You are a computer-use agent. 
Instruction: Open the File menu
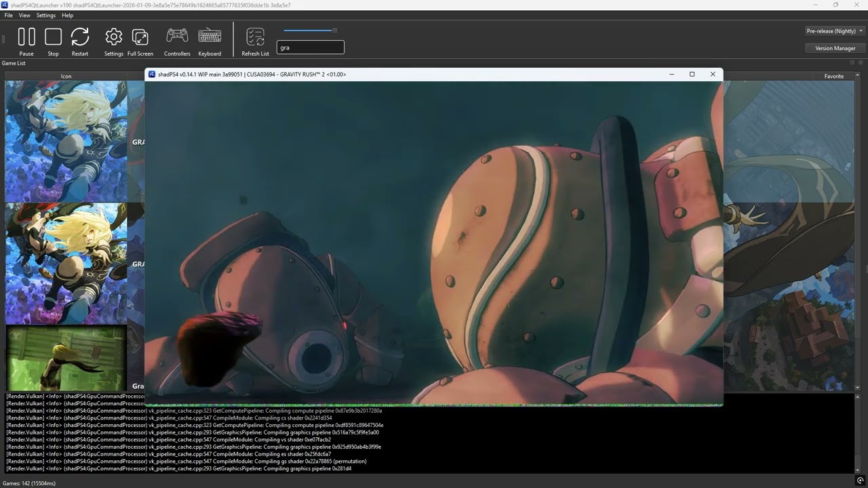[x=8, y=15]
